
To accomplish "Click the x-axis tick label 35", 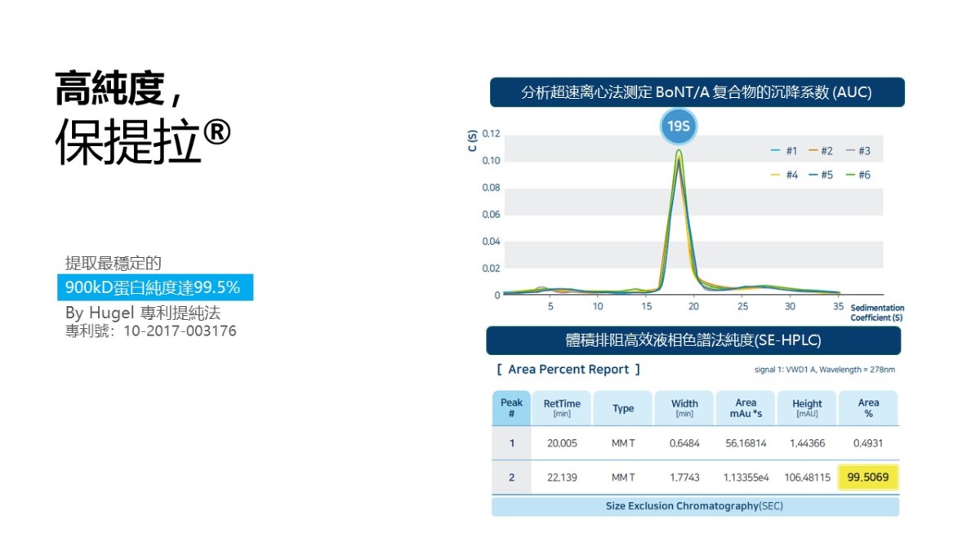I will tap(838, 306).
